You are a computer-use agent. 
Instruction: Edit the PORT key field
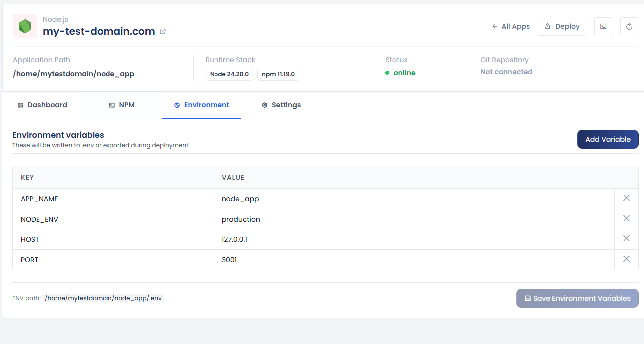(x=113, y=260)
